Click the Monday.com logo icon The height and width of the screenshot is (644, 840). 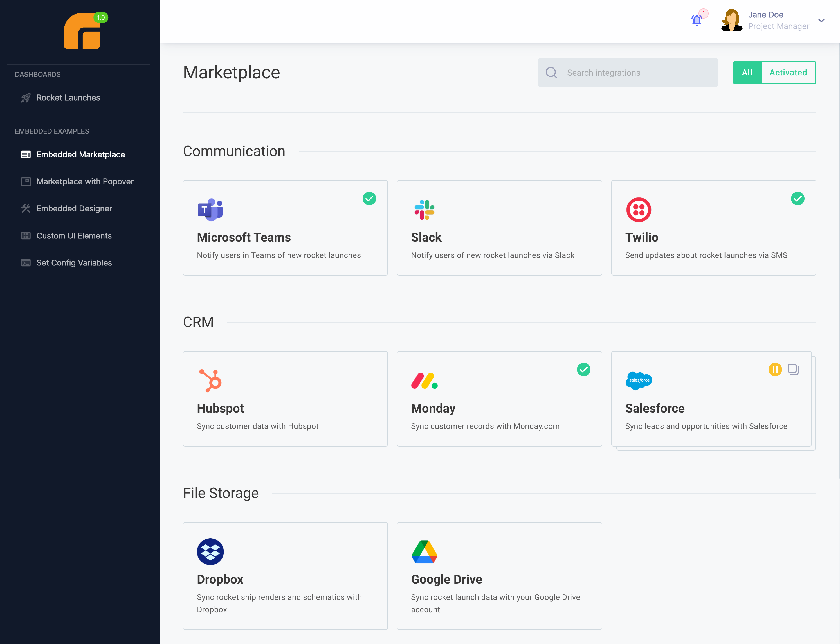[425, 380]
